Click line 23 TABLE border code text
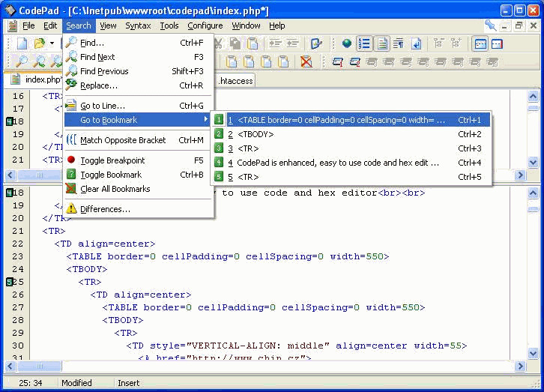544x392 pixels. (x=228, y=256)
